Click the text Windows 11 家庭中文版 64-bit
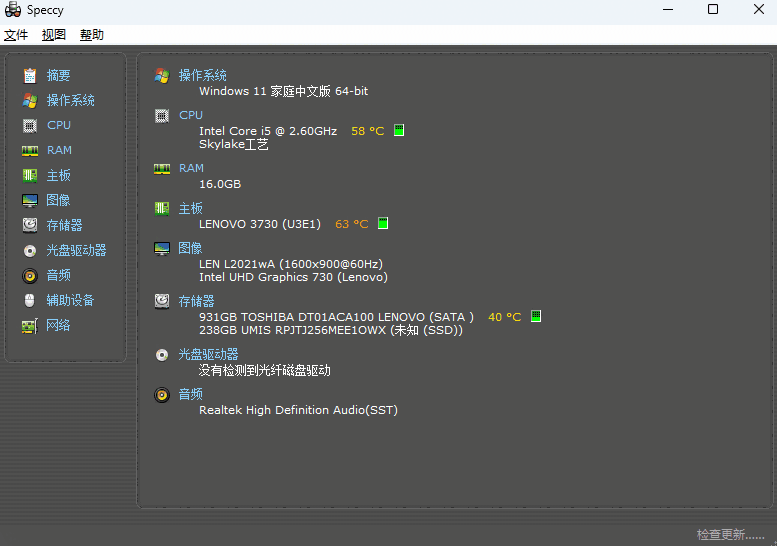The image size is (777, 546). 283,91
